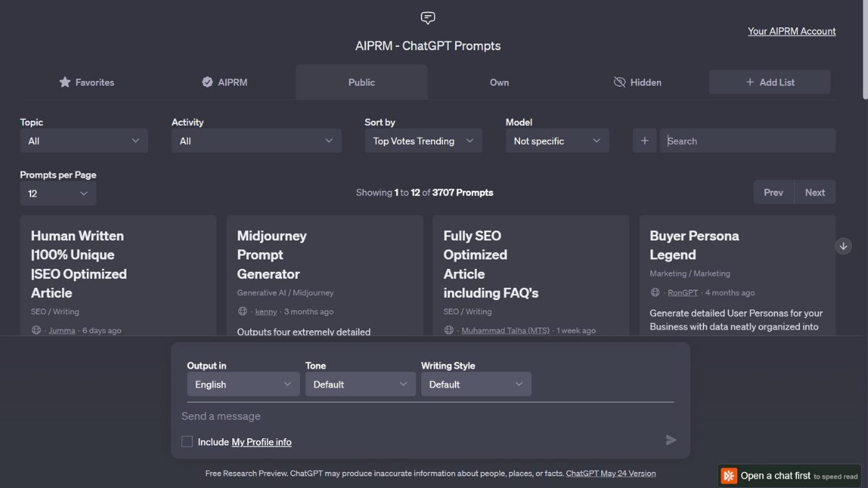Image resolution: width=868 pixels, height=488 pixels.
Task: Enable the Include My Profile info checkbox
Action: (187, 441)
